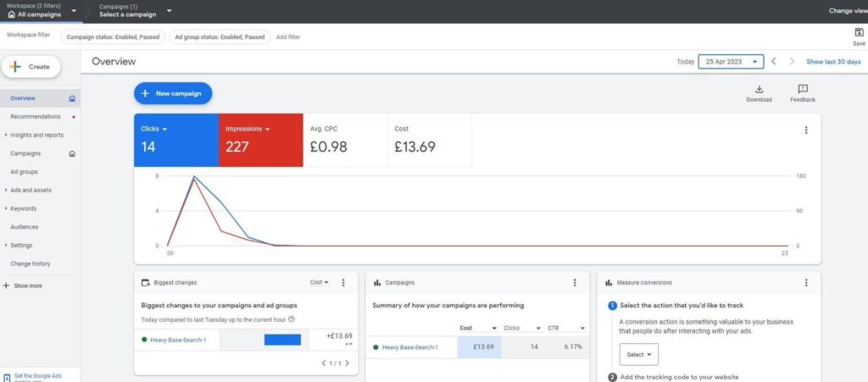
Task: Open the Cost dropdown in Biggest changes
Action: click(320, 283)
